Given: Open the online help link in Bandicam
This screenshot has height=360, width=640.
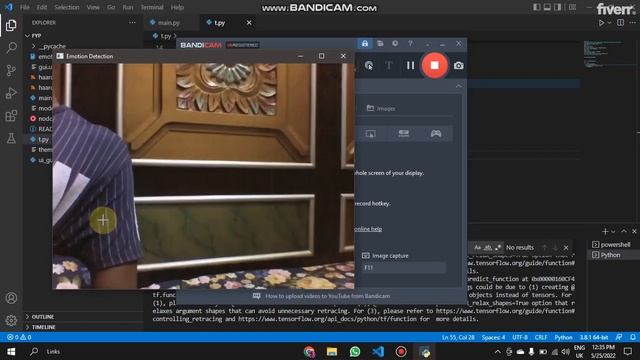Looking at the screenshot, I should tap(368, 229).
